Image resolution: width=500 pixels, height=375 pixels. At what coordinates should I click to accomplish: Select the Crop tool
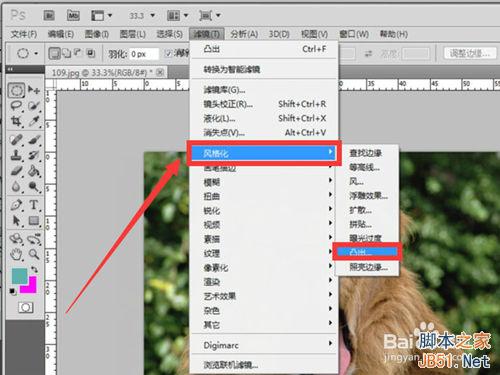click(x=16, y=121)
